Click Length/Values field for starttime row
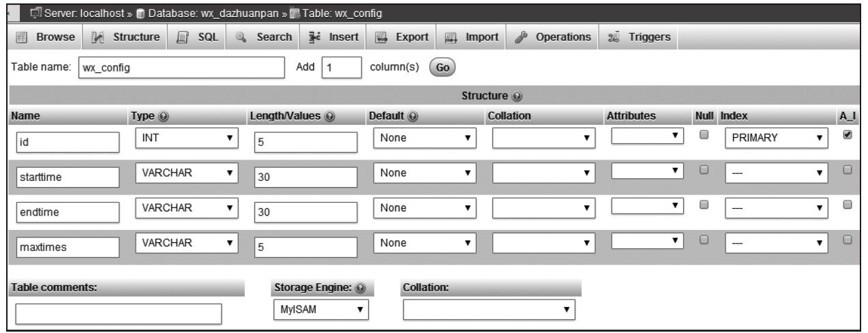Viewport: 868px width, 333px height. pos(305,176)
